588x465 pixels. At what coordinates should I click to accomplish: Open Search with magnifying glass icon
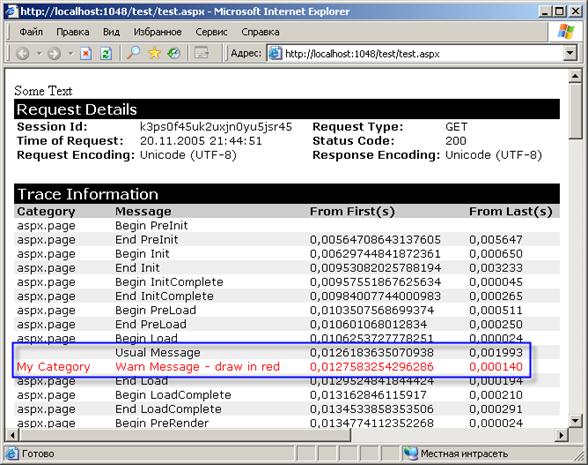[133, 53]
